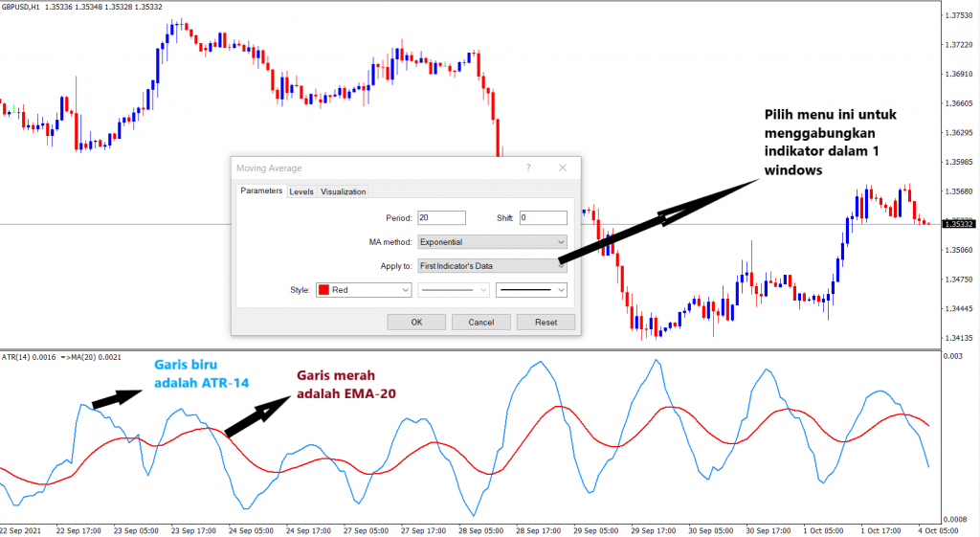Click the Cancel button
980x537 pixels.
(x=481, y=322)
